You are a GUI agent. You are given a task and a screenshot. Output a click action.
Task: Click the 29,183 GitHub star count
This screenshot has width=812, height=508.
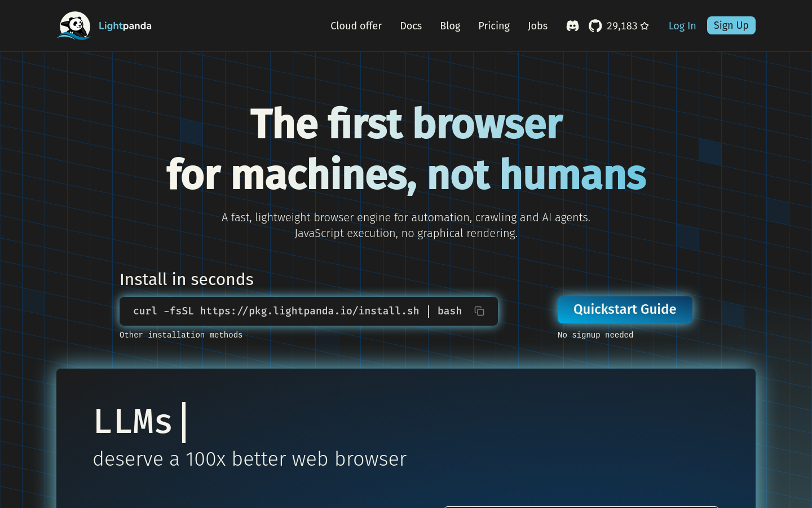[x=621, y=26]
